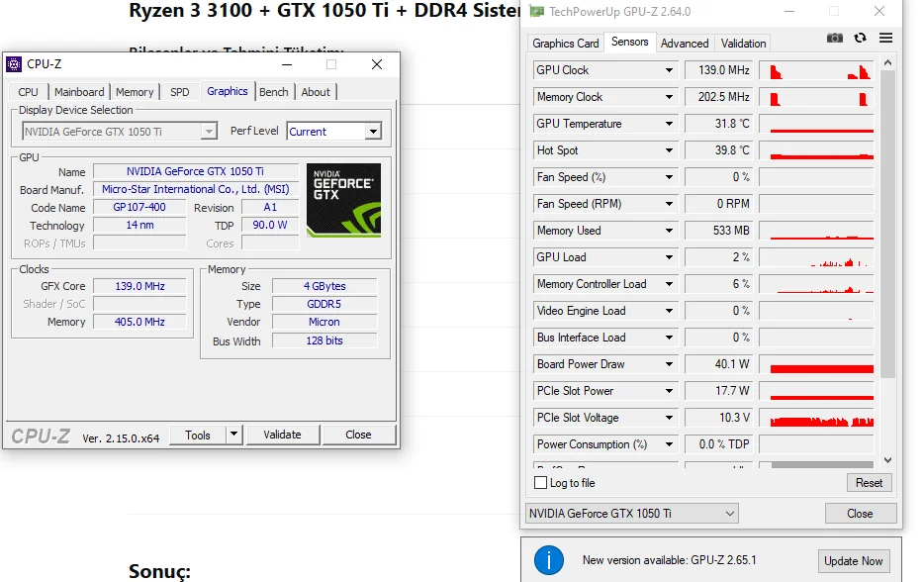Viewport: 924px width, 582px height.
Task: Select the Sensors tab in GPU-Z
Action: (x=629, y=42)
